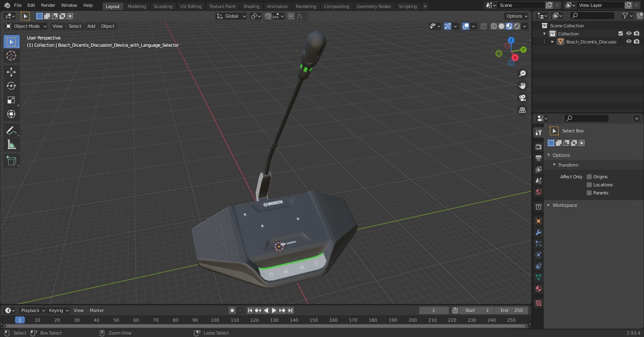
Task: Click the current frame number field
Action: point(433,310)
